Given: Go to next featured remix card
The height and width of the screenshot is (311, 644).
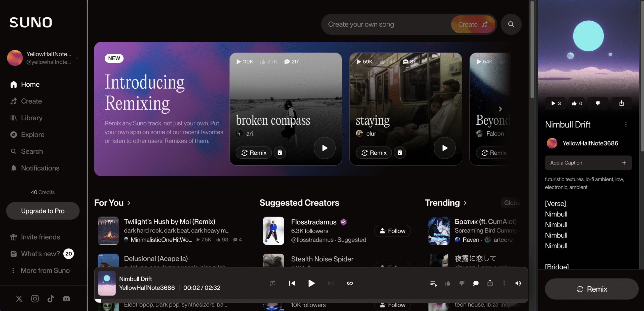Looking at the screenshot, I should [500, 109].
